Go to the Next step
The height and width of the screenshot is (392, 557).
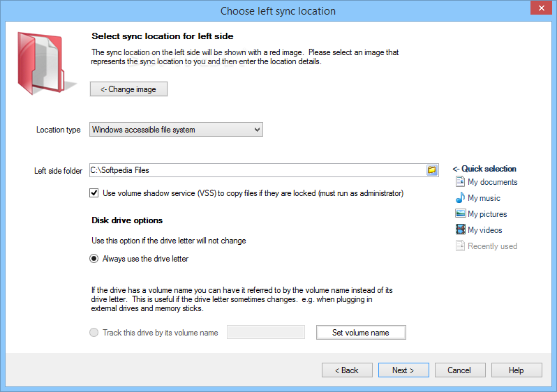click(x=403, y=370)
